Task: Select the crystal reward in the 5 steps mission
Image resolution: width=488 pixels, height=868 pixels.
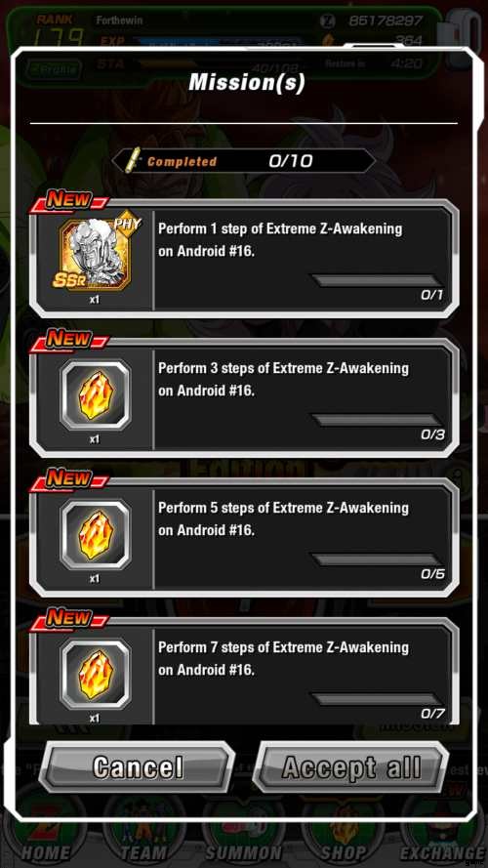Action: click(x=96, y=534)
